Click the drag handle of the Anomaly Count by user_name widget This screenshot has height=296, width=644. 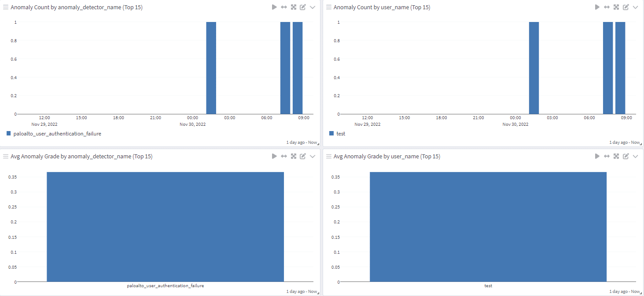click(x=329, y=7)
